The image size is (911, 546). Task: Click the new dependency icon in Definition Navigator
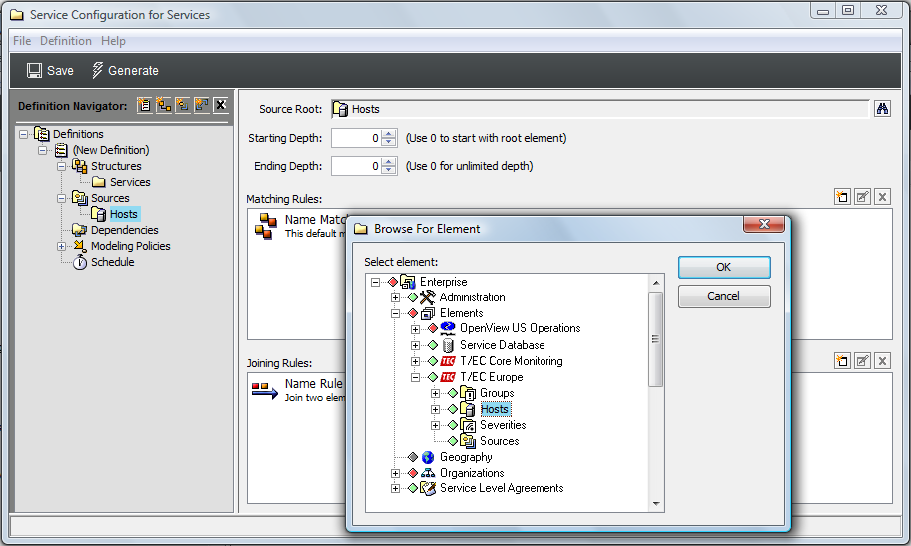(x=202, y=105)
